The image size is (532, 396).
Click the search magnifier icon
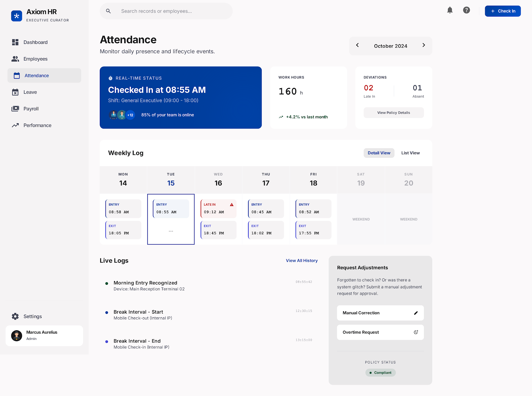click(x=108, y=11)
